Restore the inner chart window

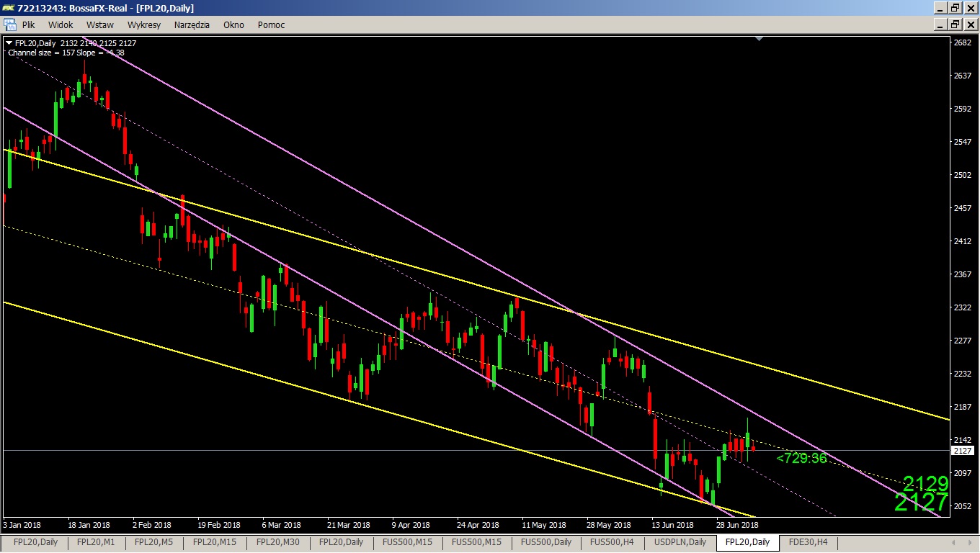tap(955, 24)
